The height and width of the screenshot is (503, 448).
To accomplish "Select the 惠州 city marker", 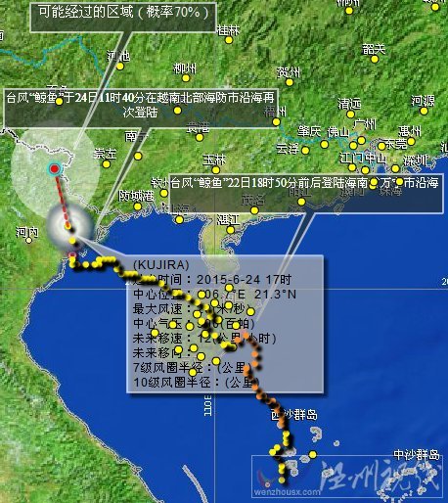I will (411, 142).
